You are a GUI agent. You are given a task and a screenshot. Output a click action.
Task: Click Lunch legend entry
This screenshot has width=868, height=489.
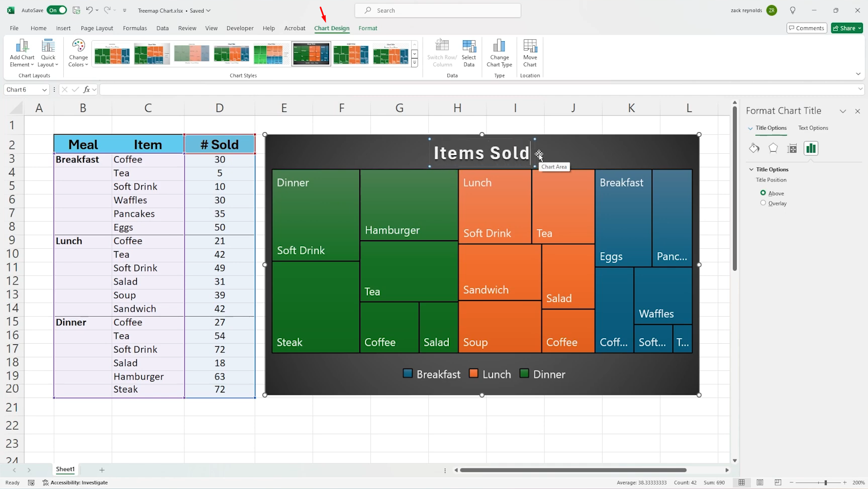(x=490, y=374)
